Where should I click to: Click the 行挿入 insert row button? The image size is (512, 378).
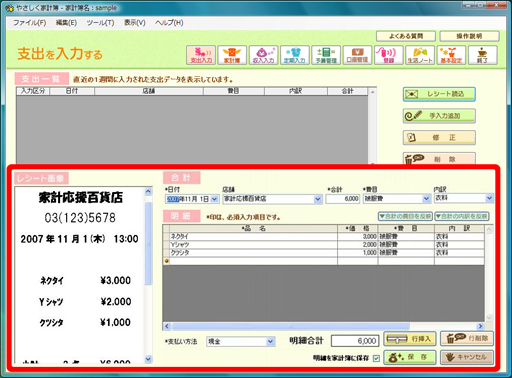[x=410, y=339]
